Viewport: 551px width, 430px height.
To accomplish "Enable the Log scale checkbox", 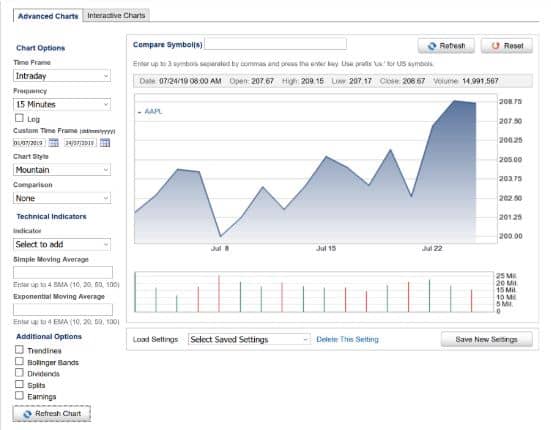I will [19, 118].
